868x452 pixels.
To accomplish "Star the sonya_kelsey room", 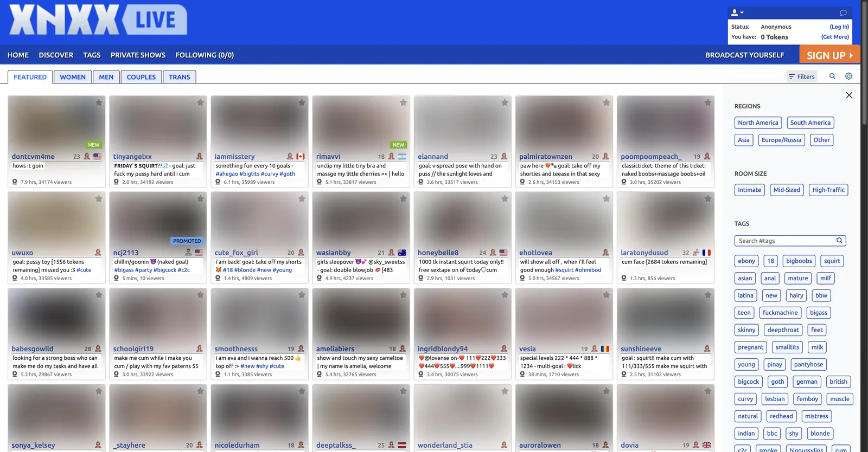I will point(99,391).
